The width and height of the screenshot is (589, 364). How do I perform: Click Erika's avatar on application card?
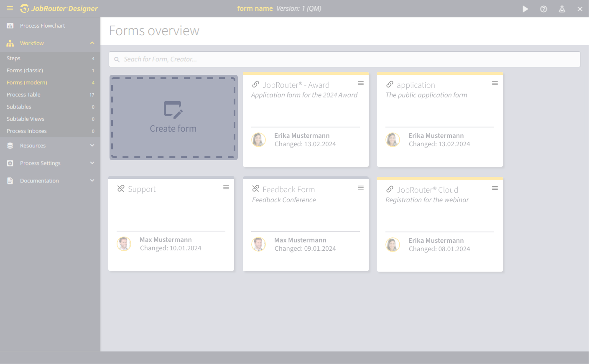[x=393, y=140]
